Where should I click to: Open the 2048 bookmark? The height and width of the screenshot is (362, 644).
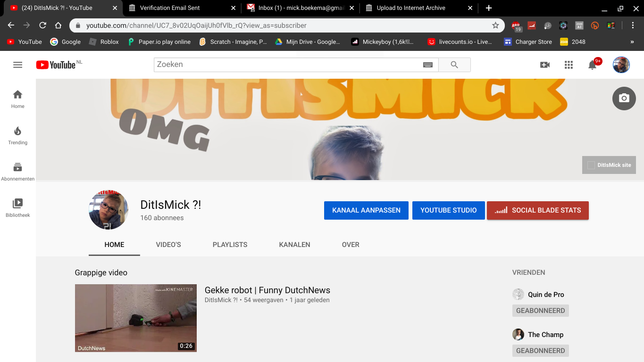point(573,42)
